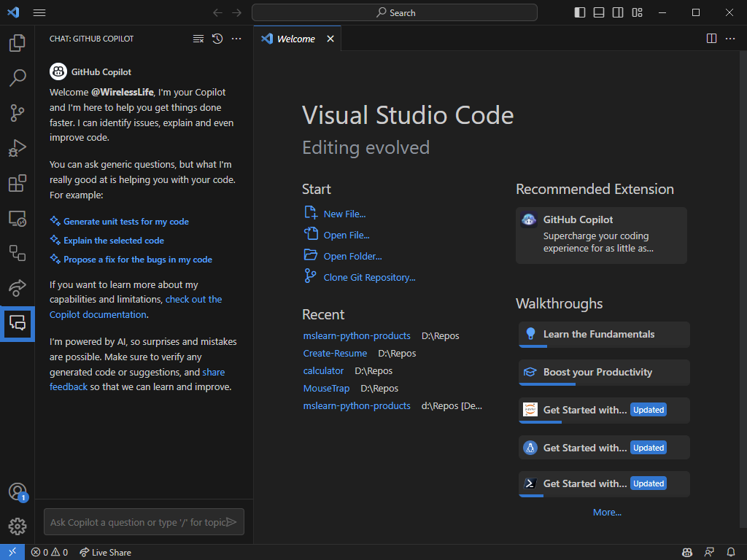The height and width of the screenshot is (560, 747).
Task: Open Remote Explorer in activity bar
Action: coord(18,218)
